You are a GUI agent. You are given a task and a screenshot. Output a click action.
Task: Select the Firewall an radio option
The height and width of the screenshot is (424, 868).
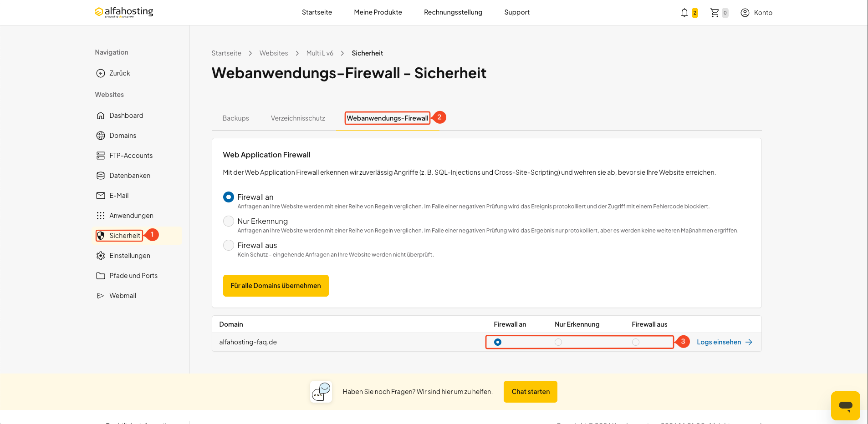229,197
